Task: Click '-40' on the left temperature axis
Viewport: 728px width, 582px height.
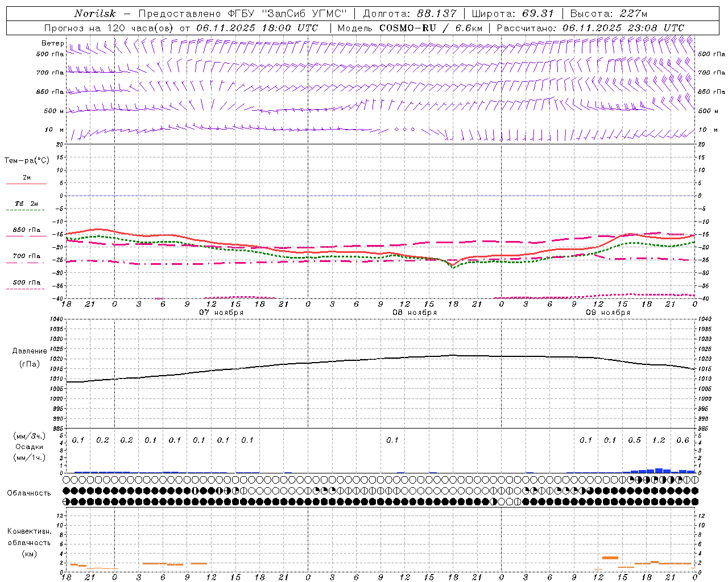Action: coord(57,298)
